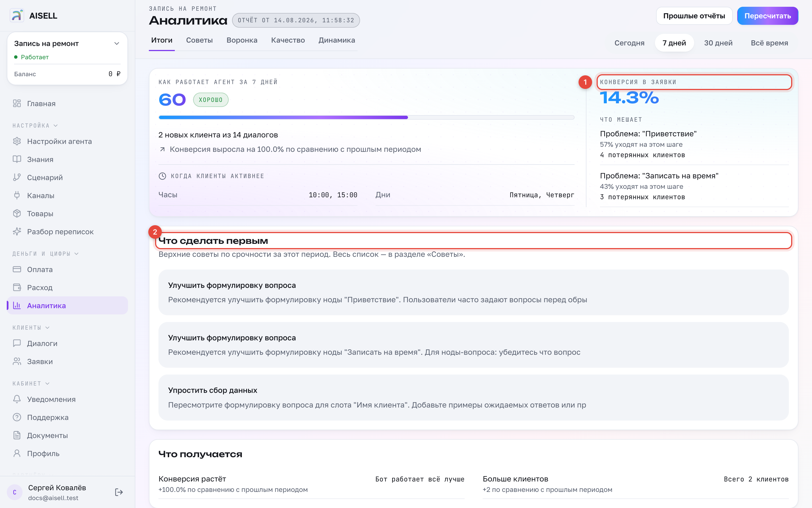Viewport: 812px width, 508px height.
Task: Click the question mark icon next to Поддержка
Action: (17, 417)
